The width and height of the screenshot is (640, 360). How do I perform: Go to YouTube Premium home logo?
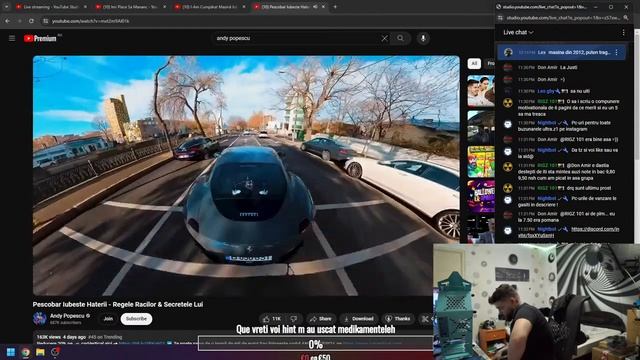[x=40, y=38]
